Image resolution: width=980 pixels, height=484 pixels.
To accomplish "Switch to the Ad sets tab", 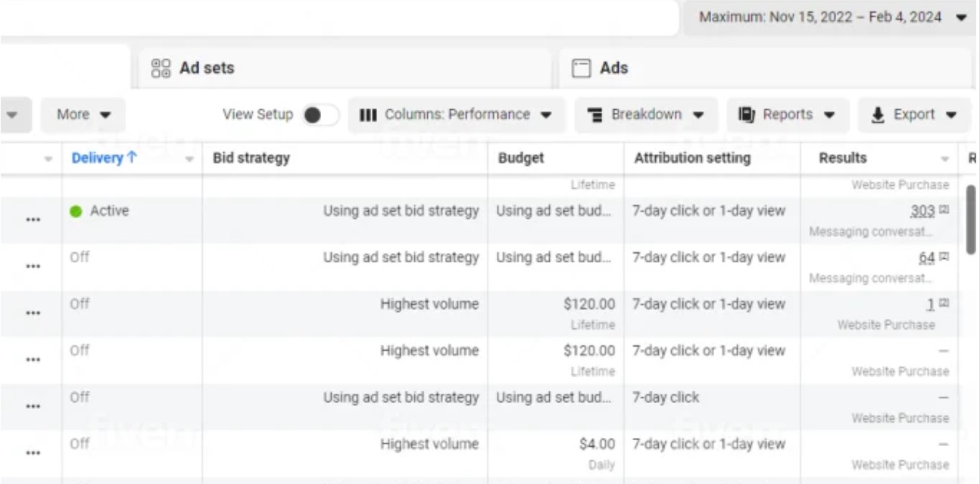I will [206, 68].
